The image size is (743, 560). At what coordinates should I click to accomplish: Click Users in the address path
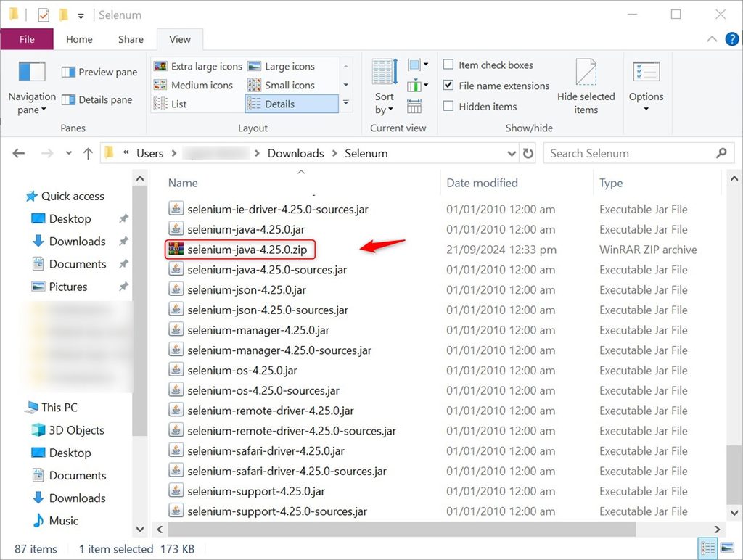coord(149,154)
